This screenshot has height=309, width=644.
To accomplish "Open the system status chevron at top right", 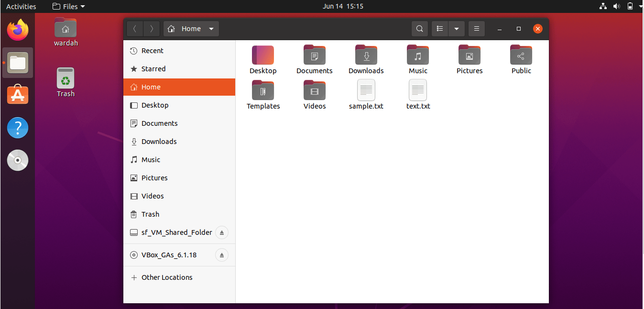I will [640, 6].
